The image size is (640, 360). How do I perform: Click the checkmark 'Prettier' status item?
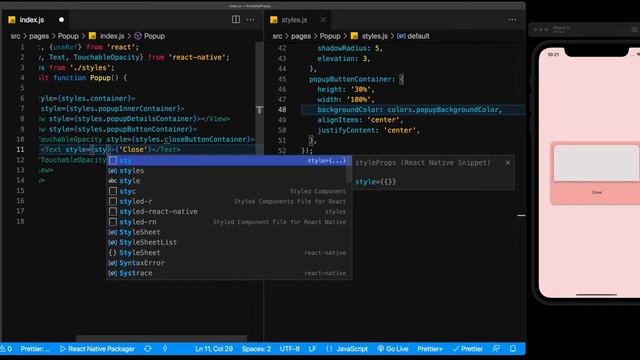[x=468, y=349]
